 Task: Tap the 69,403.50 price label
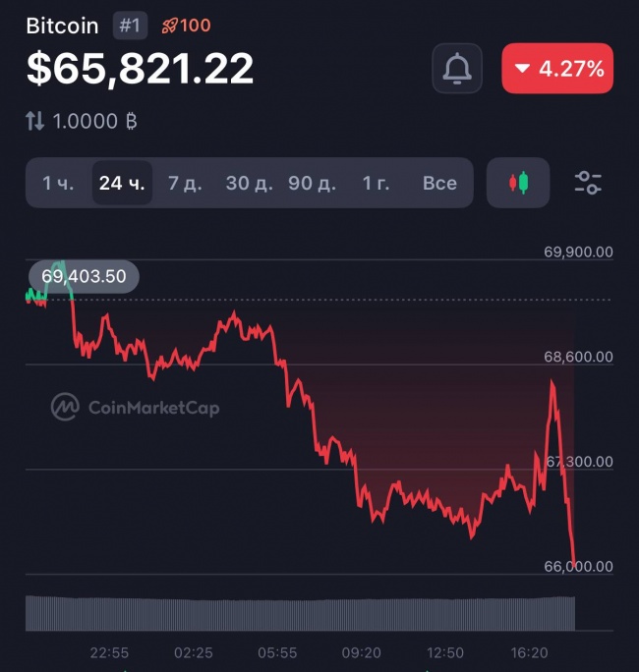tap(84, 276)
